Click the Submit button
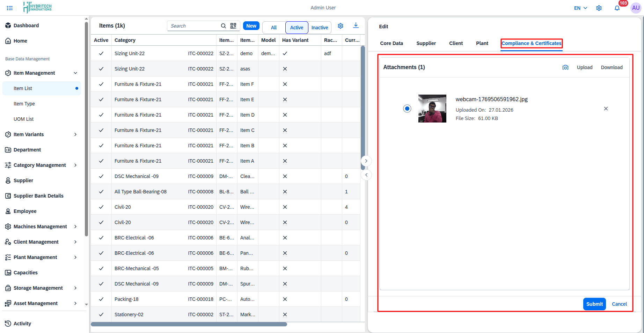This screenshot has width=644, height=333. click(x=594, y=304)
